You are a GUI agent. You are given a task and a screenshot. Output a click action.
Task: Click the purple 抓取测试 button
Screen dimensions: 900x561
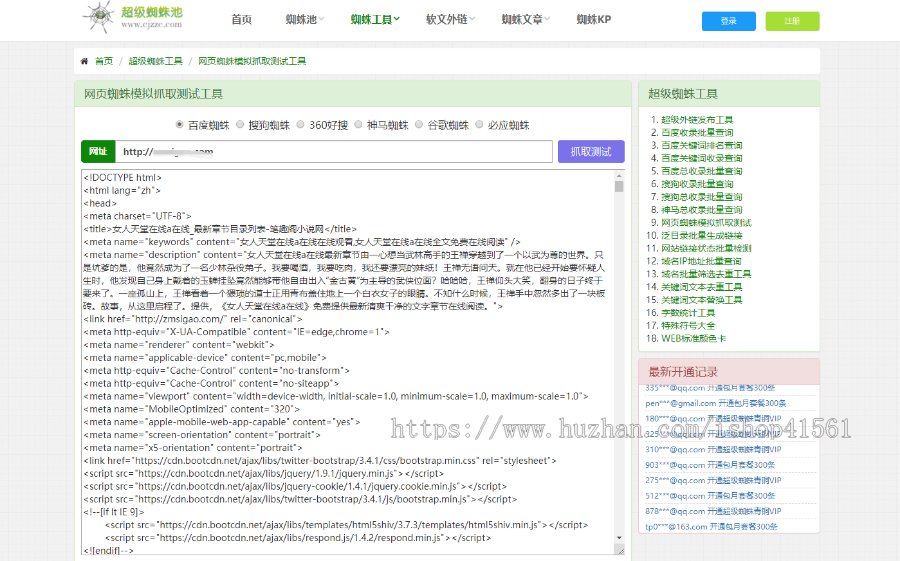[x=591, y=152]
